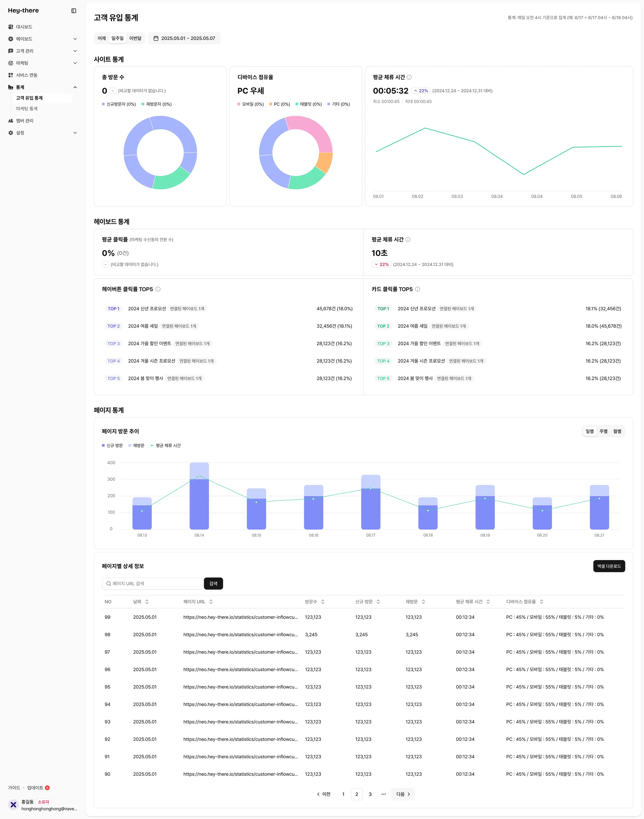Click the 서비스 연동 integration icon
This screenshot has height=819, width=644.
click(x=11, y=75)
